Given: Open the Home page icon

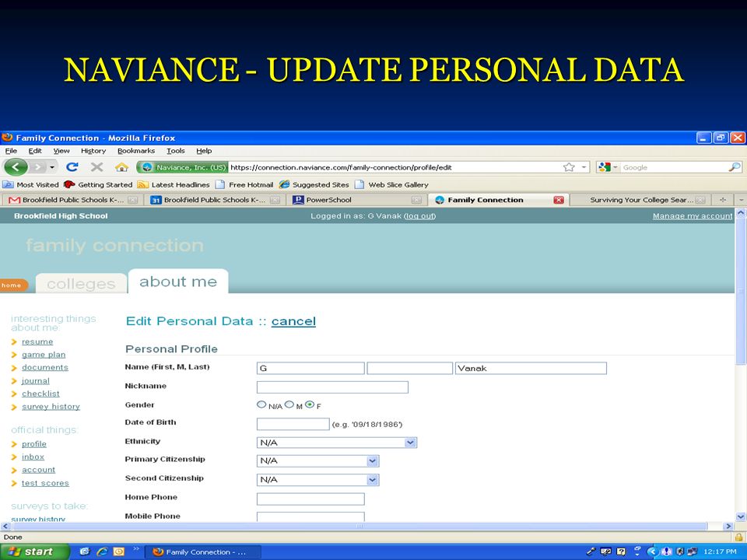Looking at the screenshot, I should 122,167.
